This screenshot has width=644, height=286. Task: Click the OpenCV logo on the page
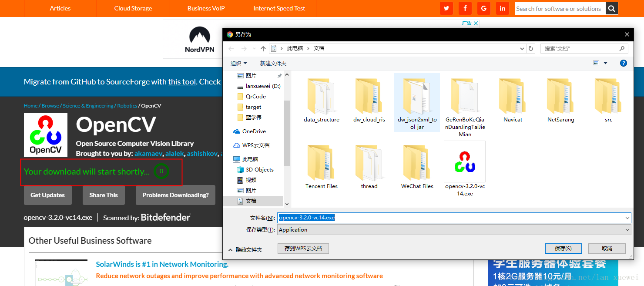[x=46, y=135]
